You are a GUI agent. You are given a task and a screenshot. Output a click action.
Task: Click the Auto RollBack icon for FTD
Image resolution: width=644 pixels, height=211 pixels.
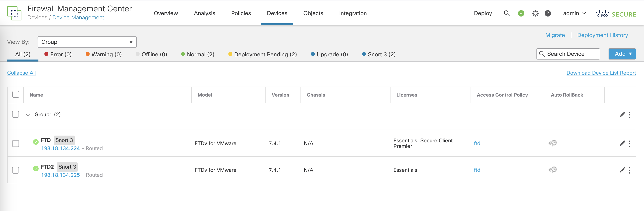553,143
